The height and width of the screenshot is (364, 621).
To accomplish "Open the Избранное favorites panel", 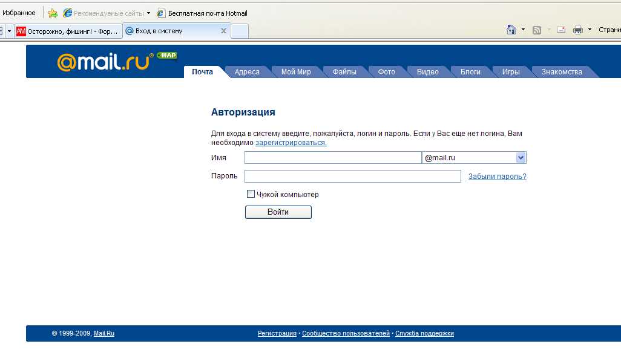I will [19, 13].
